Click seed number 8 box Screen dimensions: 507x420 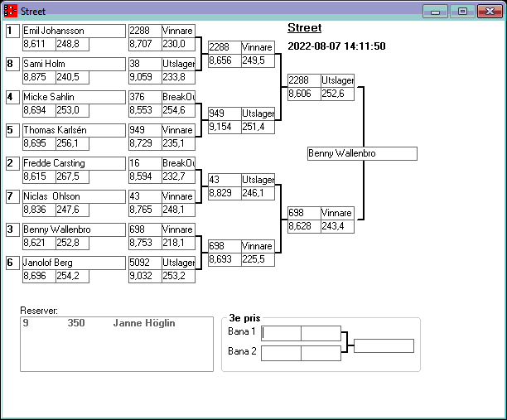12,64
